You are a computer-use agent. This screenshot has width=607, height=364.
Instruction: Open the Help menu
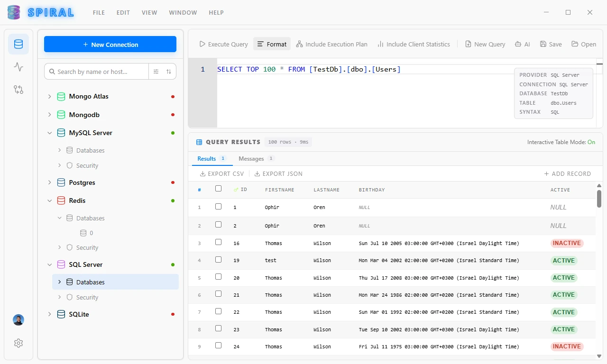tap(216, 13)
